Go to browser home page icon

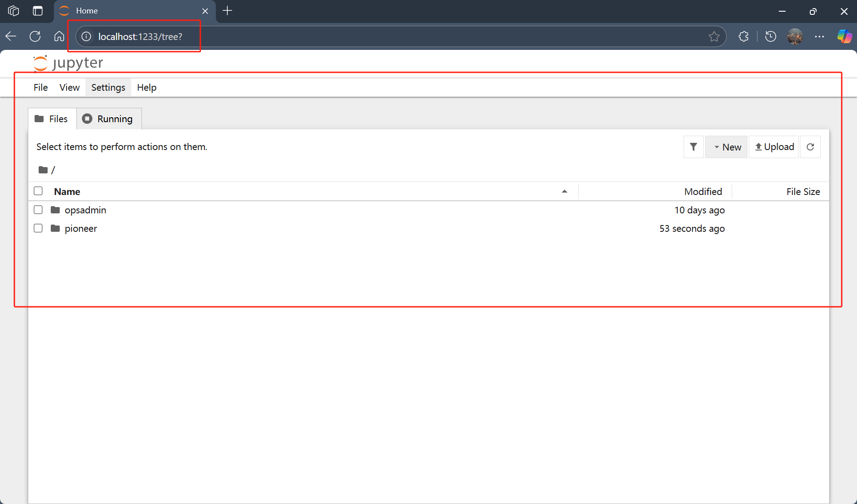coord(59,36)
